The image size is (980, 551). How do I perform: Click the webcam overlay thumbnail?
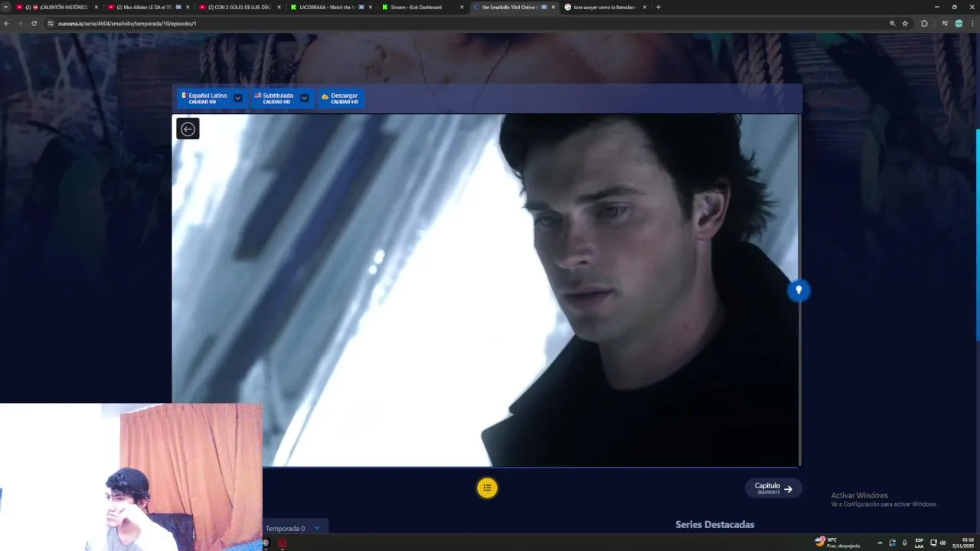click(x=131, y=478)
